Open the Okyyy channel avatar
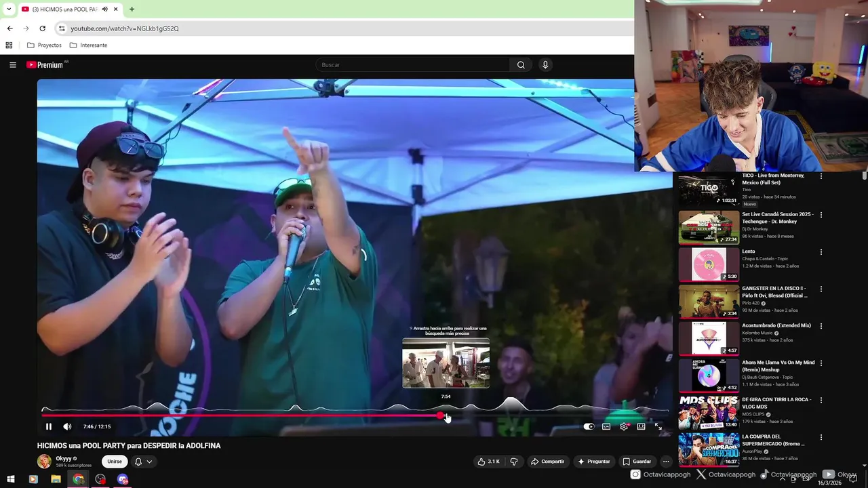 point(44,462)
